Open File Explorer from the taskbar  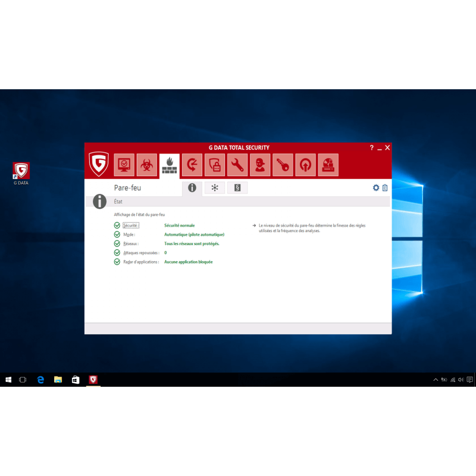coord(58,380)
